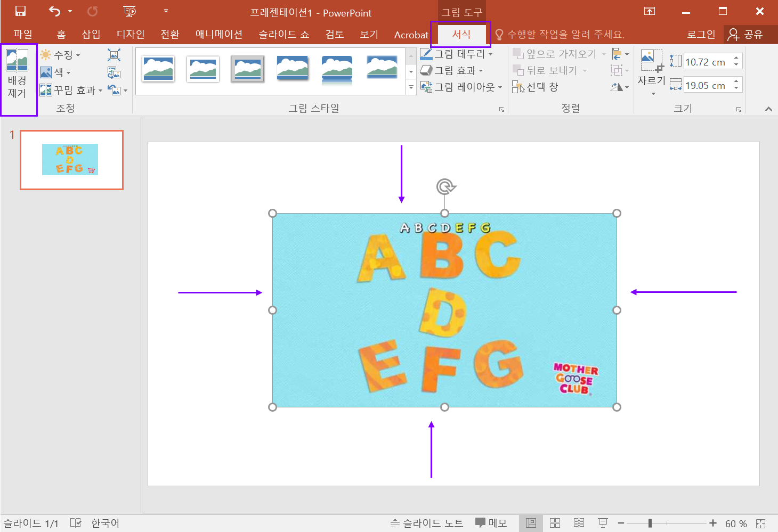778x532 pixels.
Task: Open the 그림 효과 effects dropdown
Action: pos(451,70)
